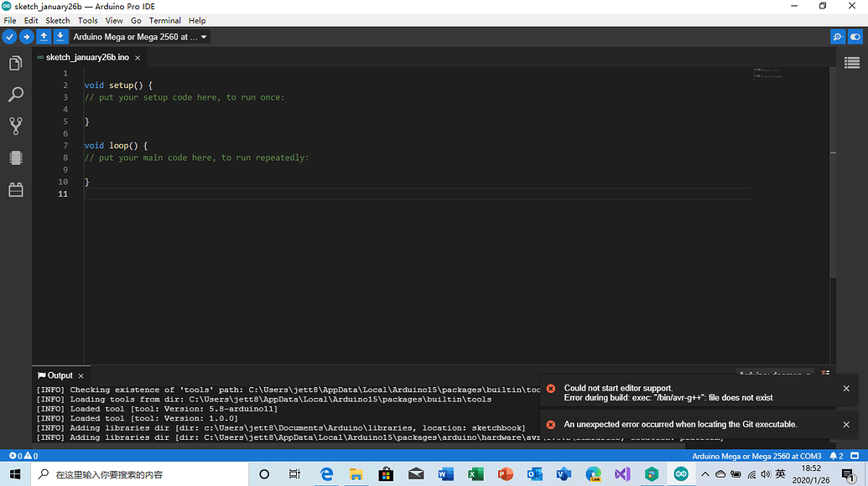Show hidden taskbar icons chevron
The width and height of the screenshot is (868, 486).
pyautogui.click(x=705, y=473)
